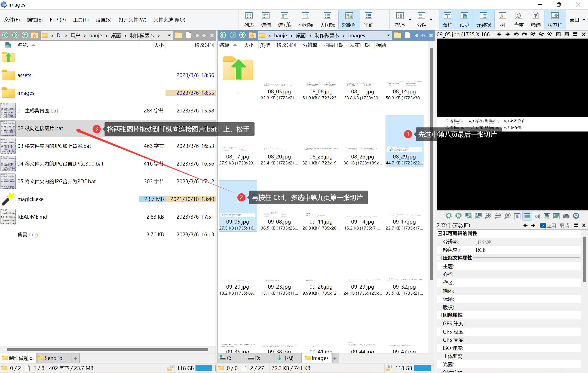Click the printer icon in preview toolbar
The width and height of the screenshot is (588, 373).
pyautogui.click(x=566, y=216)
